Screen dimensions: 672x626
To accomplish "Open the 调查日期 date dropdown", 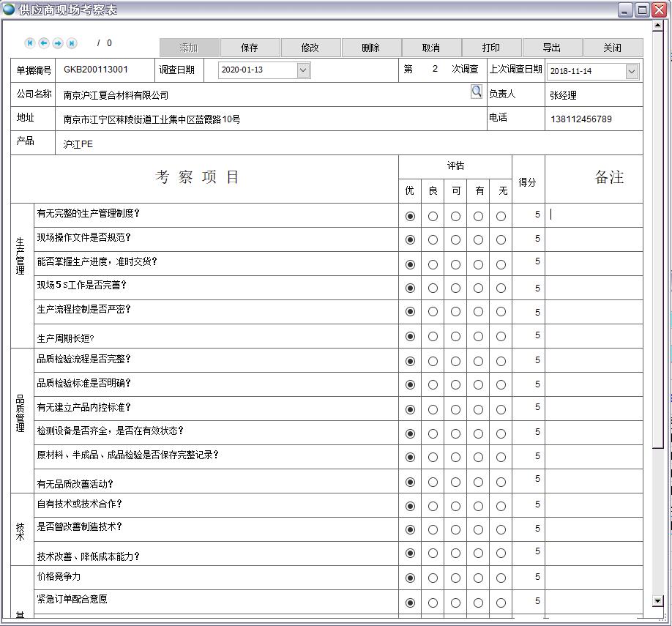I will (x=303, y=70).
